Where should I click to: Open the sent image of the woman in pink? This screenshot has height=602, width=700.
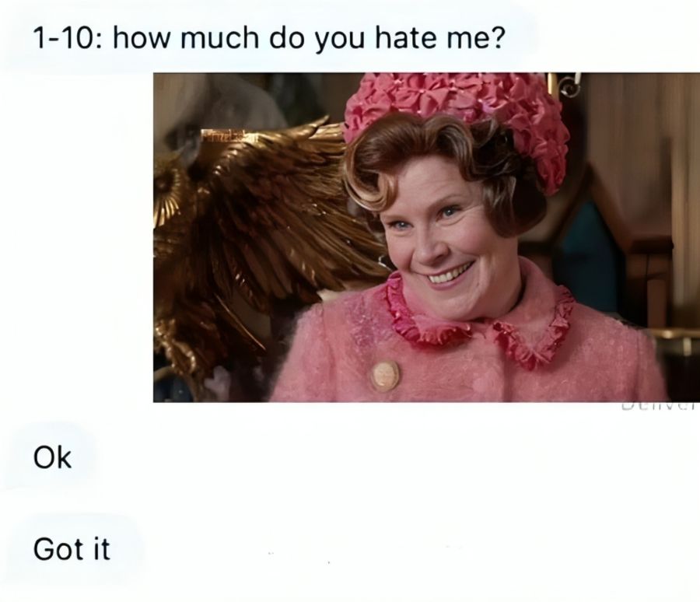pyautogui.click(x=426, y=237)
